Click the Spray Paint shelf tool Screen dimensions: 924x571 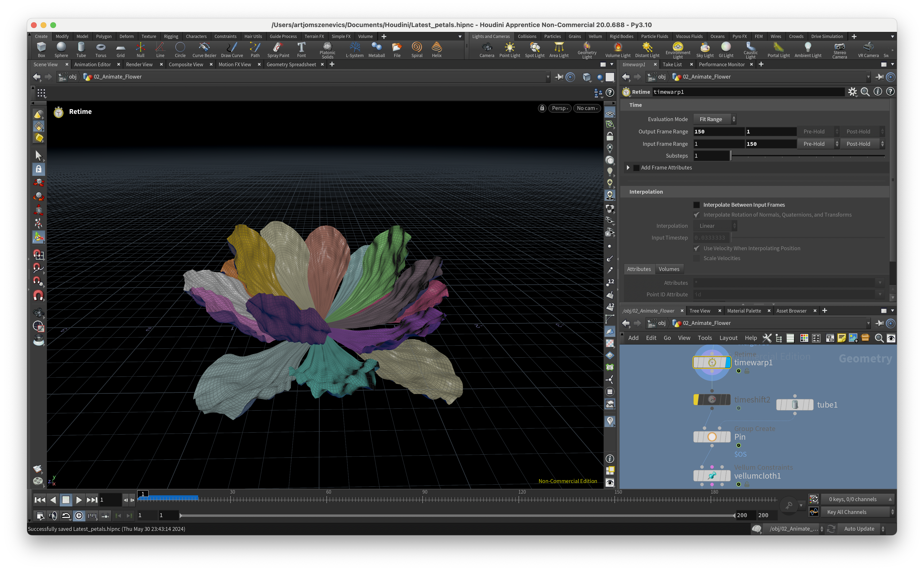[x=278, y=50]
